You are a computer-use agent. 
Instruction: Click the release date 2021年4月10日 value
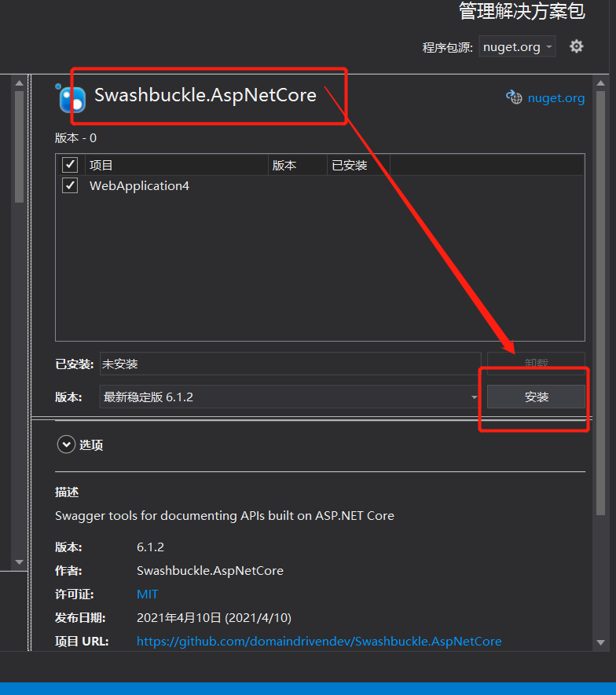coord(214,617)
